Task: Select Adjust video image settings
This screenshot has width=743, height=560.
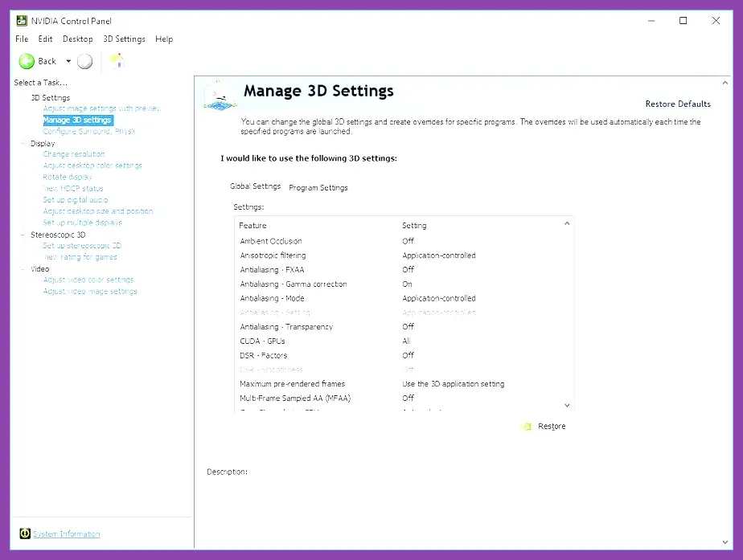Action: [90, 291]
